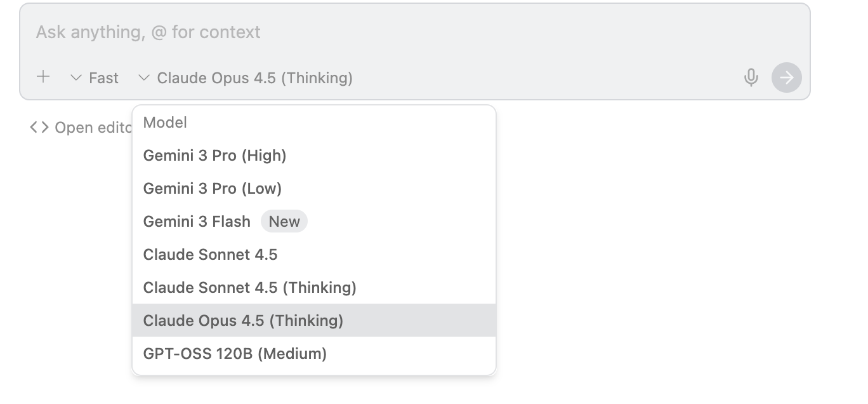
Task: Click the microphone voice input icon
Action: (751, 77)
